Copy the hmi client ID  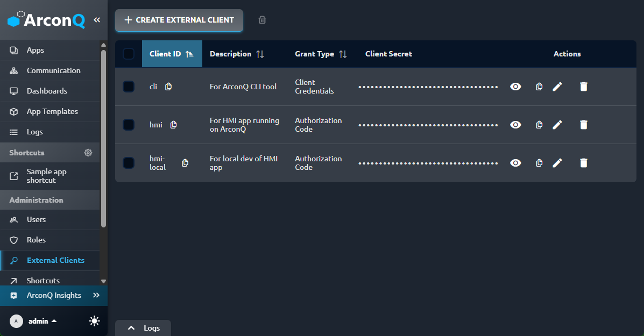tap(173, 125)
